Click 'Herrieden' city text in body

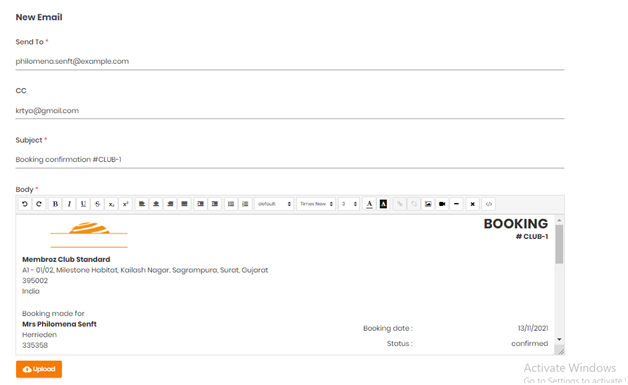[39, 335]
